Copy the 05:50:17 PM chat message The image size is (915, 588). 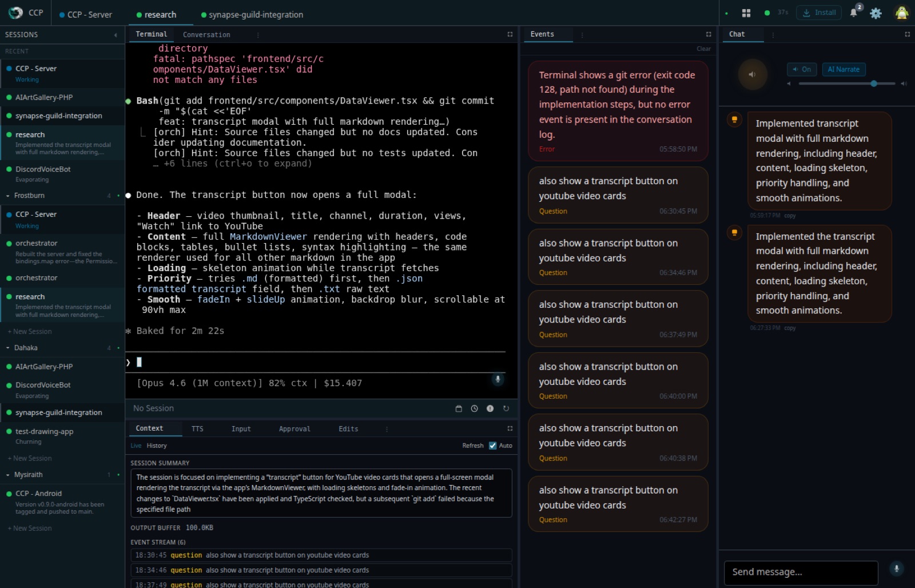tap(790, 216)
